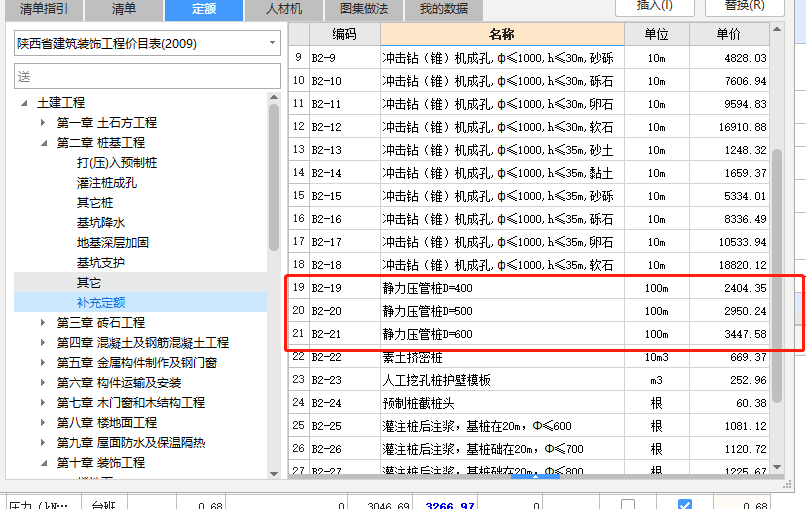Select 基坑降水 tree item
The image size is (806, 509).
(x=101, y=223)
